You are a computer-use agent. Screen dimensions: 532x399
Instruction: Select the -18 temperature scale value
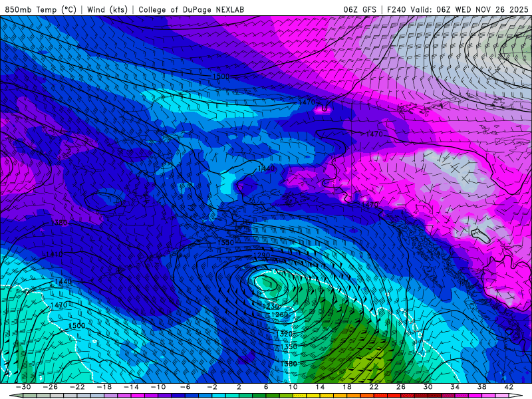pos(104,387)
